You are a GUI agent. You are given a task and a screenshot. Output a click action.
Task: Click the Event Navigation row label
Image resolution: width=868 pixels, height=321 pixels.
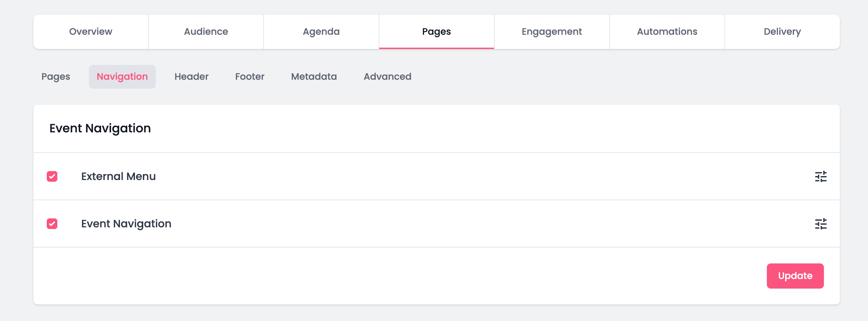(x=126, y=224)
